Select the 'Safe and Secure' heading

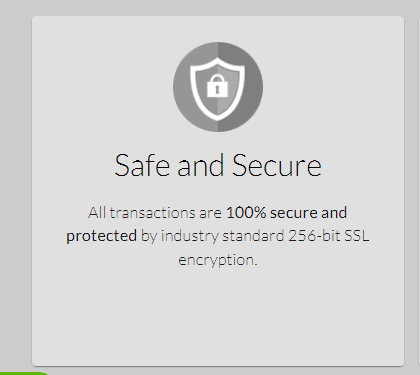coord(218,165)
